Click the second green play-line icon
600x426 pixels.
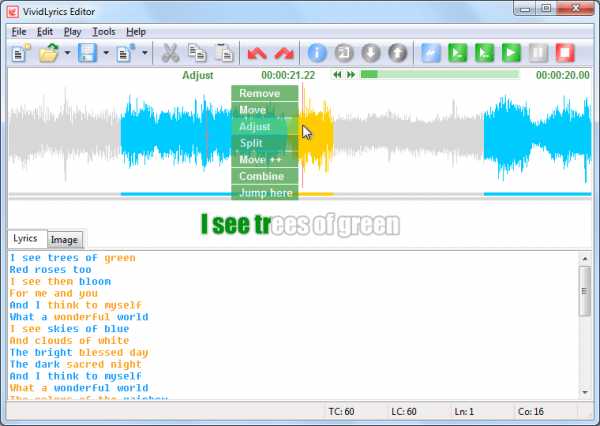click(484, 53)
